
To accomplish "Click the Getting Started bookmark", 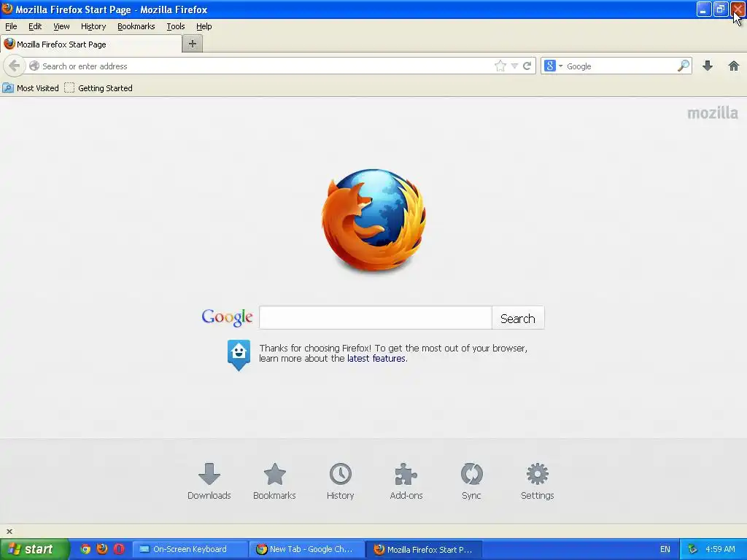I will [98, 88].
